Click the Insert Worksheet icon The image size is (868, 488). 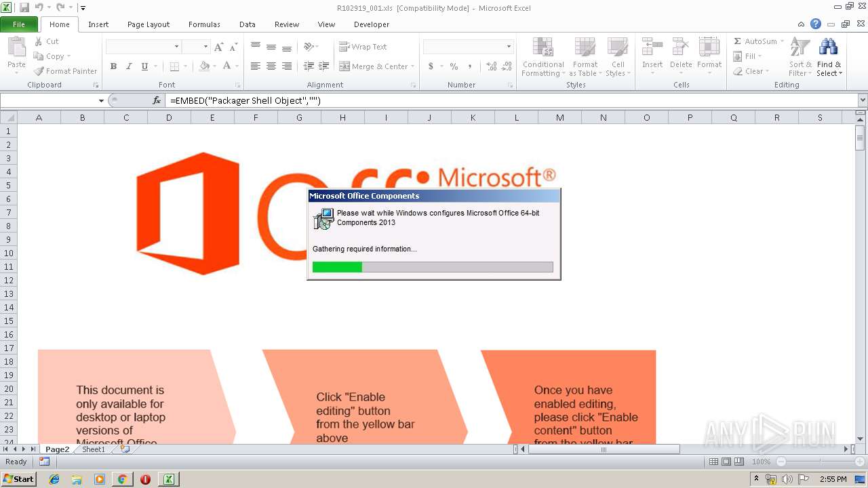click(125, 449)
